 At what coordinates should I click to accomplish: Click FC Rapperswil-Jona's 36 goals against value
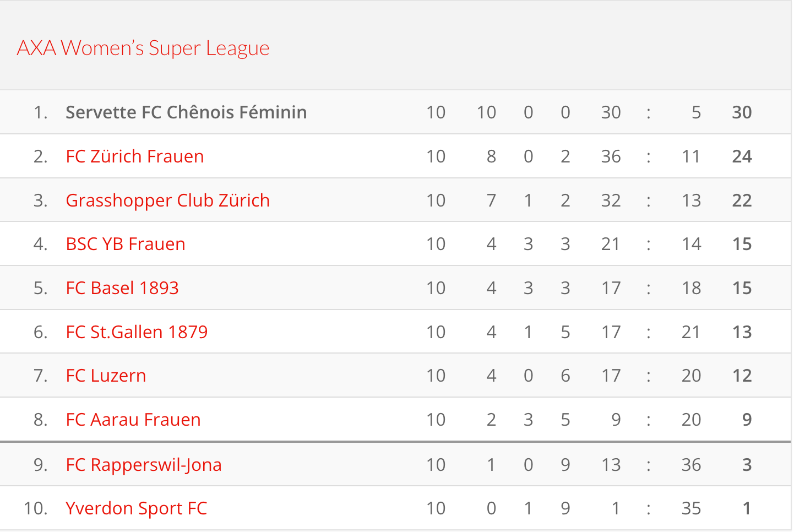pos(691,465)
